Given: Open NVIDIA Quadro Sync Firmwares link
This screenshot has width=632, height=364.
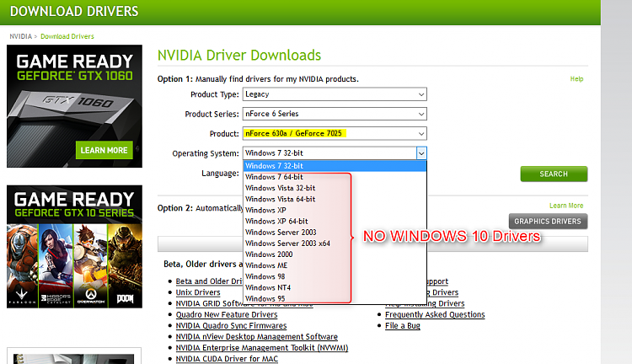Looking at the screenshot, I should [231, 326].
